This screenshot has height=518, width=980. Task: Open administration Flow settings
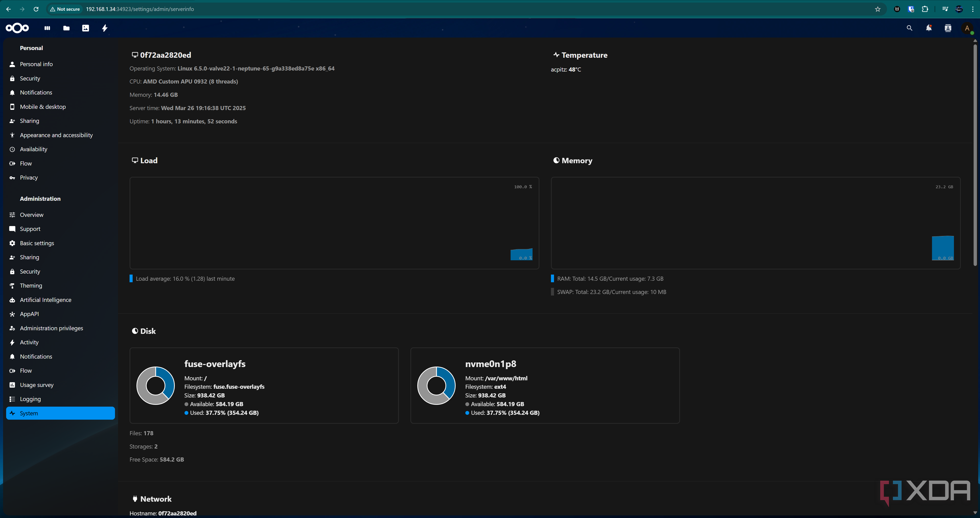61,370
